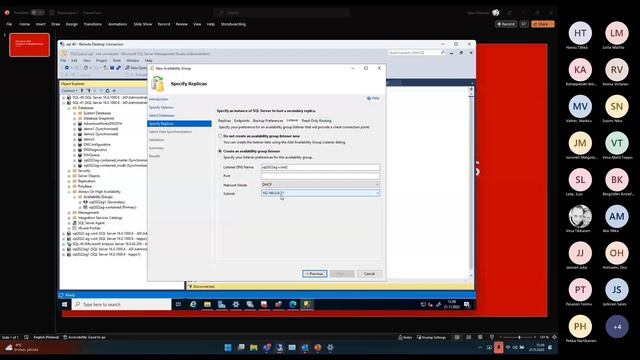
Task: Expand the Management folder in Object Explorer
Action: tap(69, 213)
